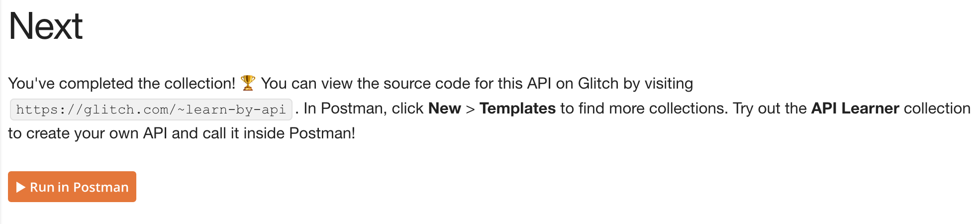Click the bold word Templates
This screenshot has height=224, width=980.
point(517,108)
